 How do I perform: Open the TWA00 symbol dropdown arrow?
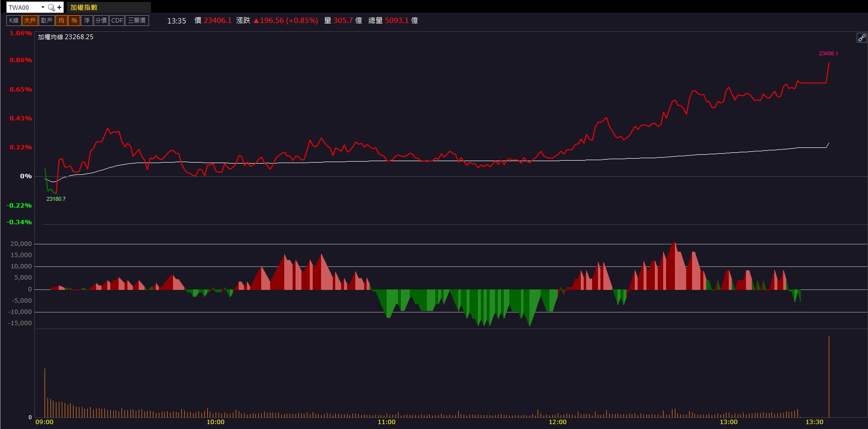click(x=43, y=7)
